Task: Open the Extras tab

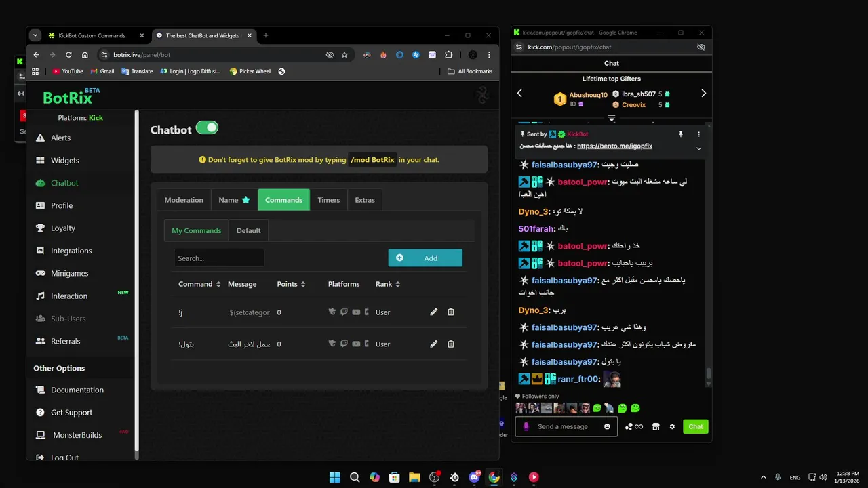Action: point(365,200)
